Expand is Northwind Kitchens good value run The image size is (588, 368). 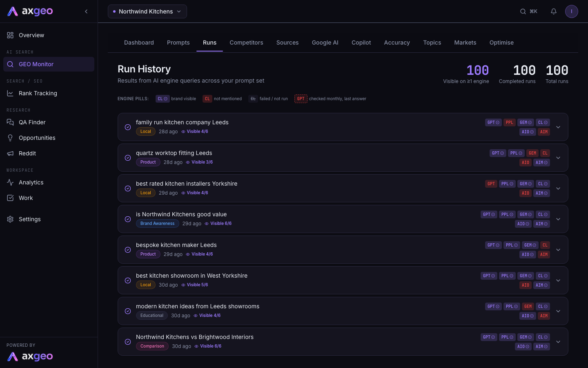tap(558, 219)
